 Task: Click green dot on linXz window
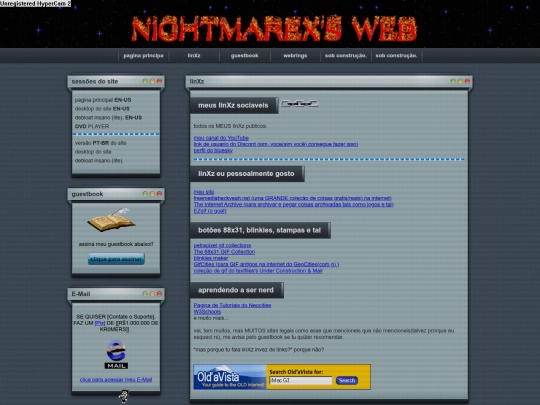tap(453, 81)
